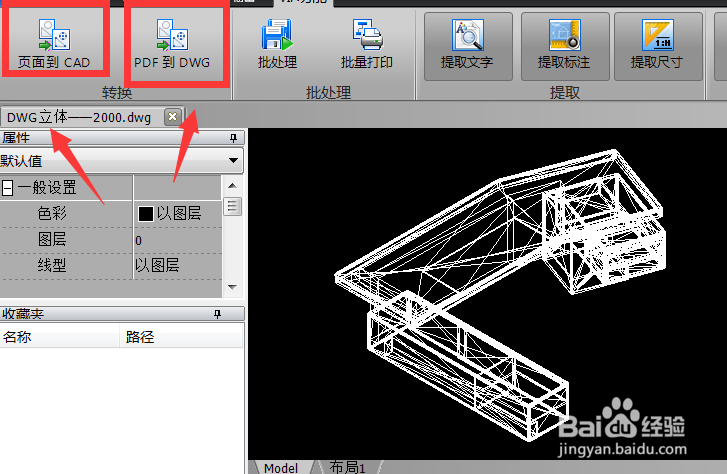Click the properties scrollbar down arrow
Image resolution: width=727 pixels, height=474 pixels.
(233, 287)
